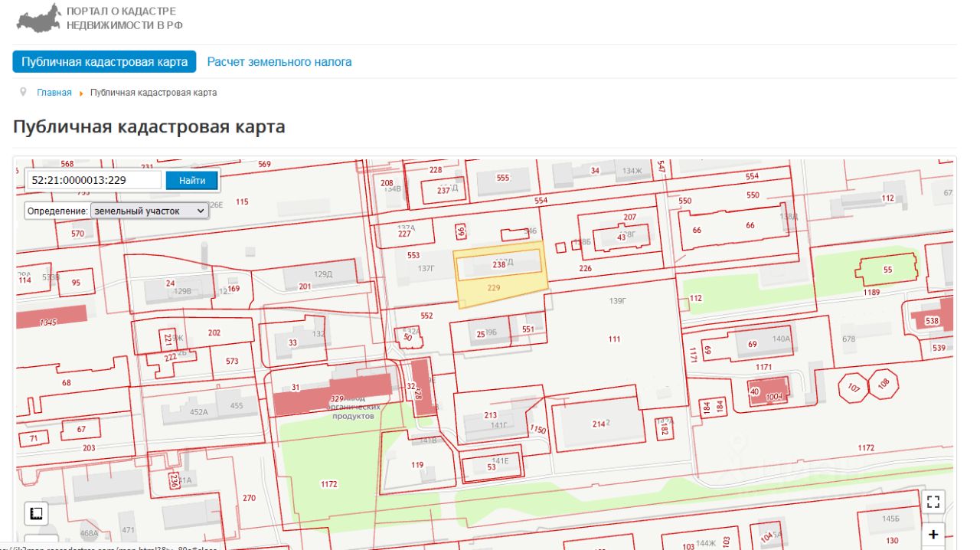Switch to 'Расчет земельного налога' tab
The height and width of the screenshot is (550, 980).
click(x=279, y=62)
